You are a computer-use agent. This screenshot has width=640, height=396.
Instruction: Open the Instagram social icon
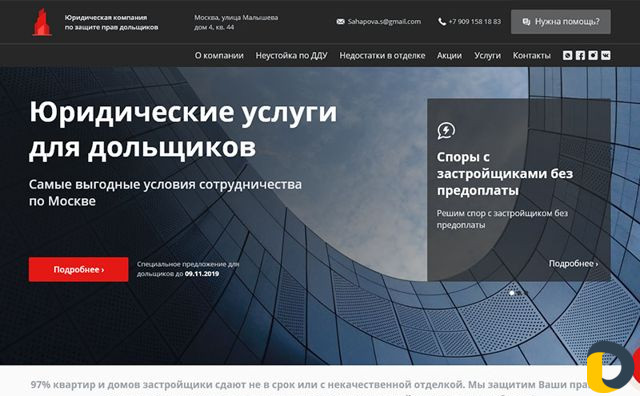coord(593,55)
